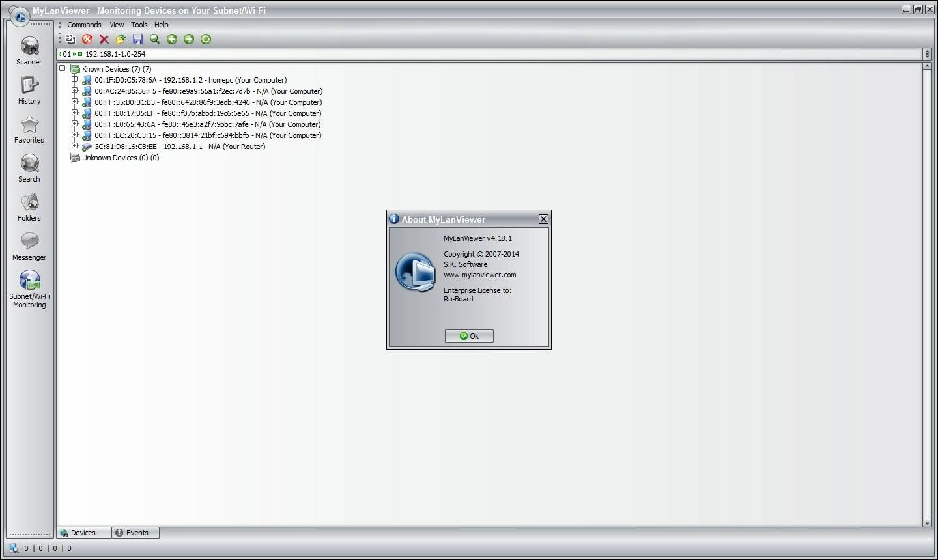Click the vertical scrollbar up arrow

pyautogui.click(x=927, y=66)
